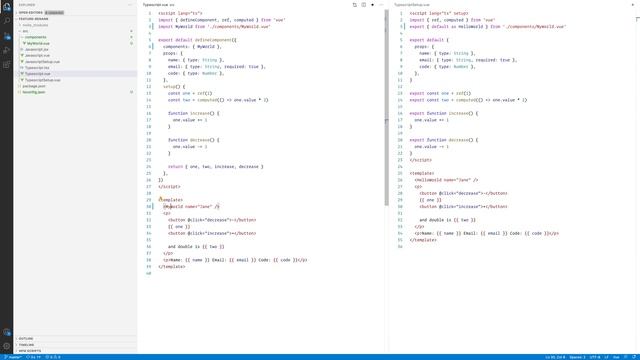Switch to the Typescript.vue editor tab

(x=158, y=5)
